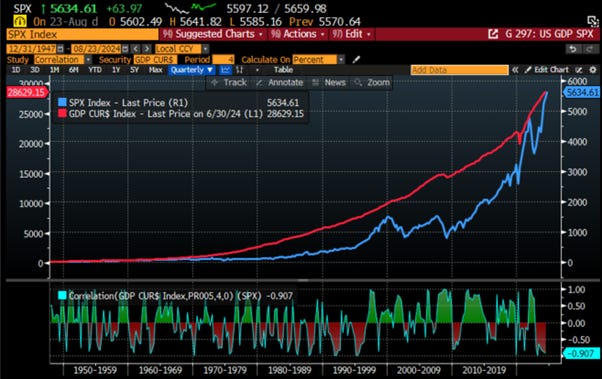Screen dimensions: 602x379
Task: Select the line chart type icon
Action: [x=225, y=70]
